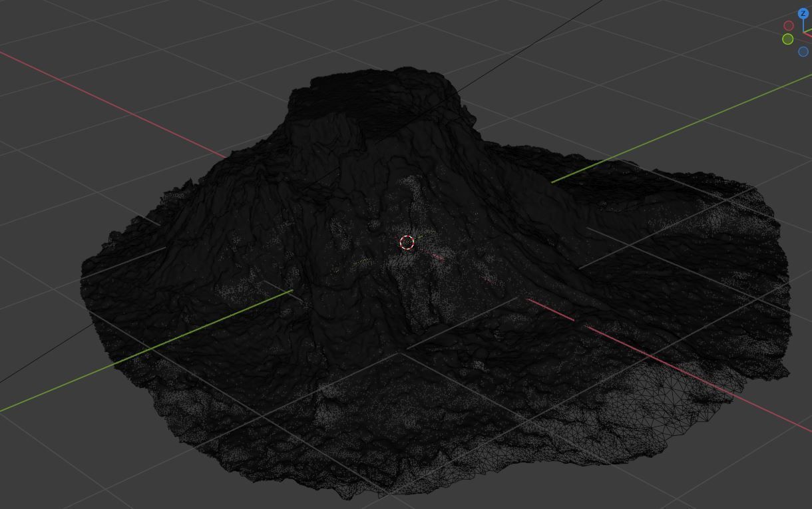Screen dimensions: 812x509
Task: Click the blue Z axis gizmo handle
Action: pos(803,13)
